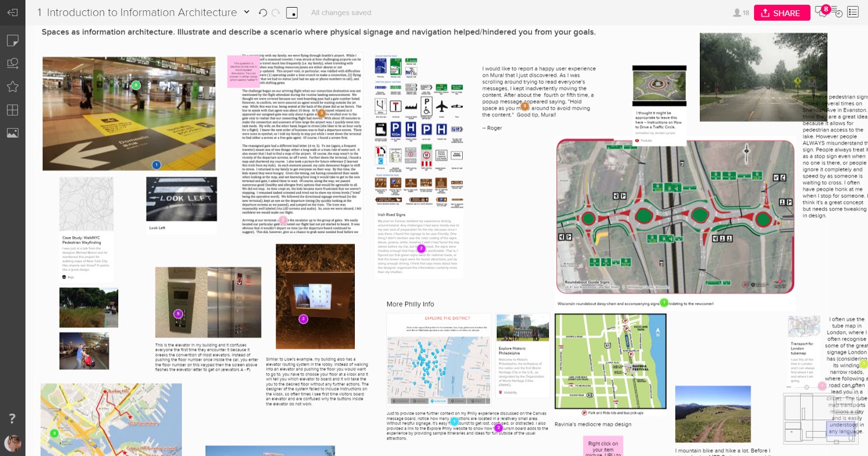Screen dimensions: 868x456
Task: Click the exit mural back arrow icon
Action: pos(12,12)
